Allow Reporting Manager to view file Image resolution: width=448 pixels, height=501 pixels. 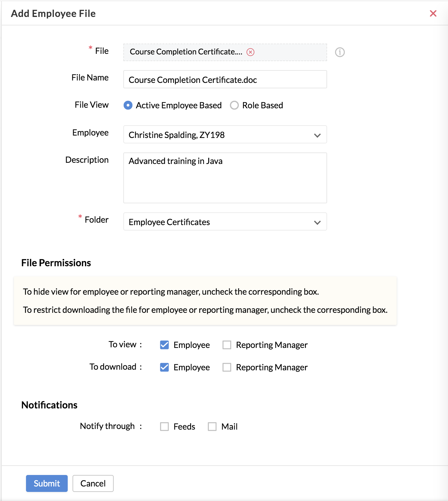click(x=227, y=345)
